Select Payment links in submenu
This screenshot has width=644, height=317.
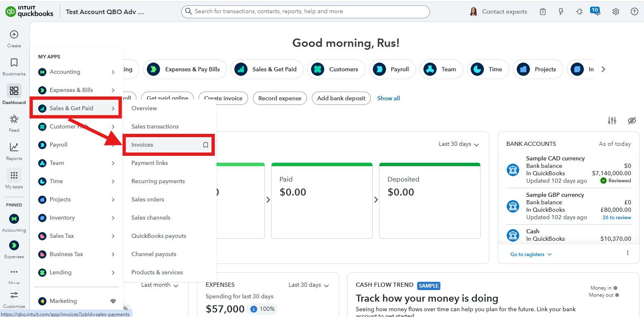(150, 163)
